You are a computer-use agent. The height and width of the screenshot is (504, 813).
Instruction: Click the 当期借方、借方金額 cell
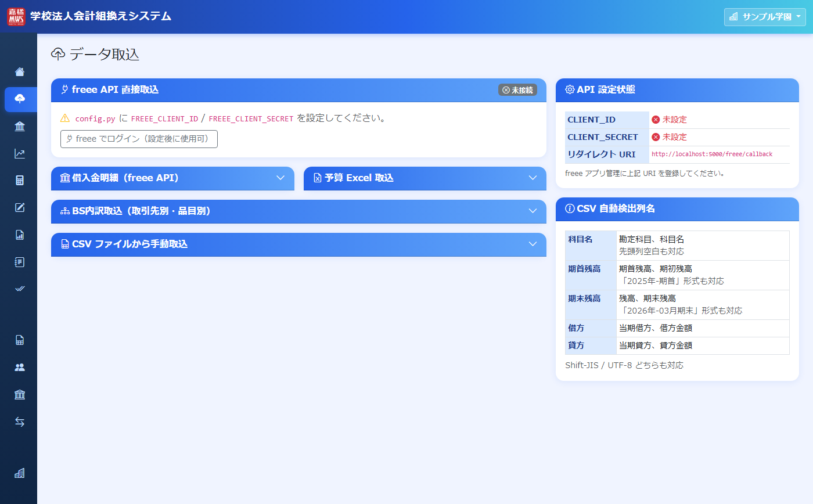pos(703,328)
